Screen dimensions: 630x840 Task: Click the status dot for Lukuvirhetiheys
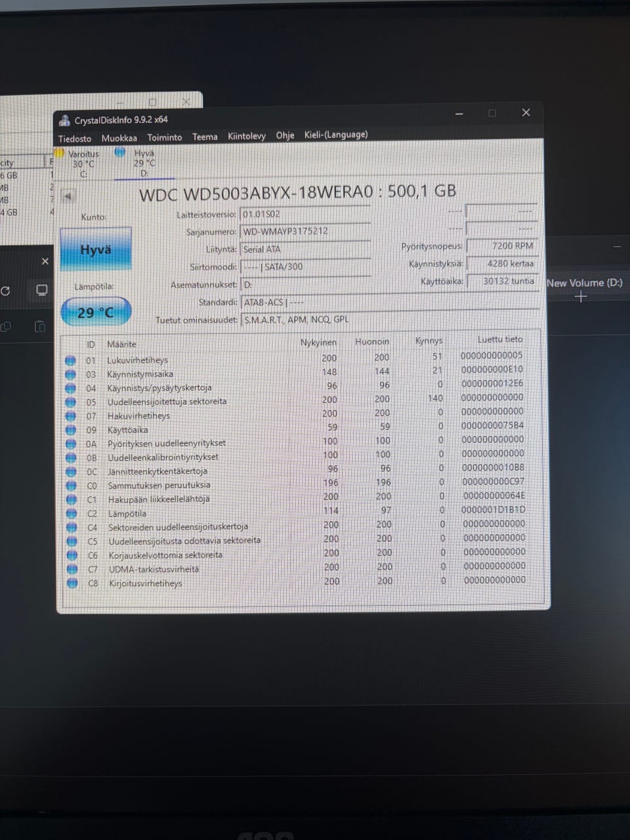[x=70, y=360]
